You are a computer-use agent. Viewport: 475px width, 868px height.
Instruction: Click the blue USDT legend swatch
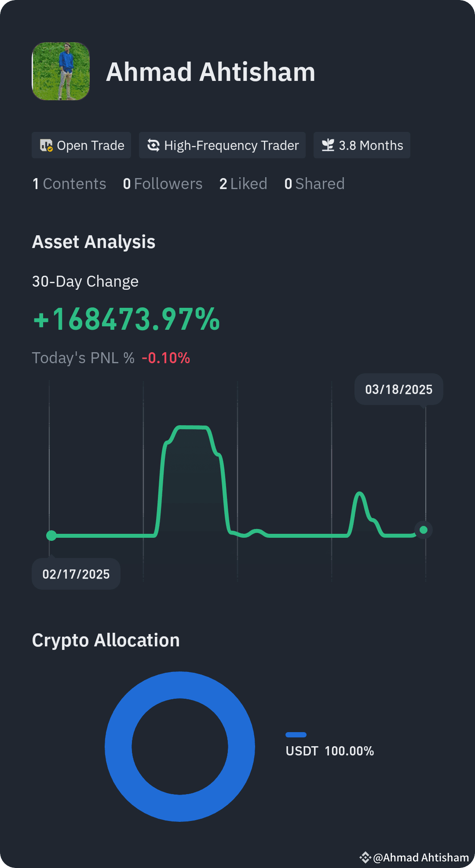pos(296,735)
